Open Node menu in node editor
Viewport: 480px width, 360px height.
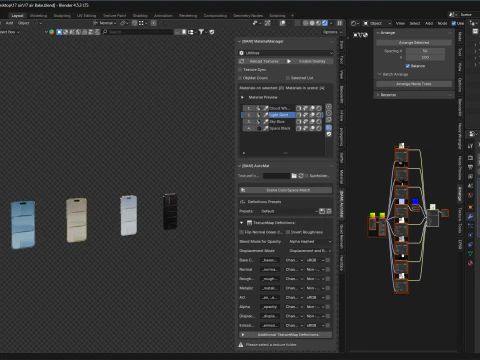442,23
